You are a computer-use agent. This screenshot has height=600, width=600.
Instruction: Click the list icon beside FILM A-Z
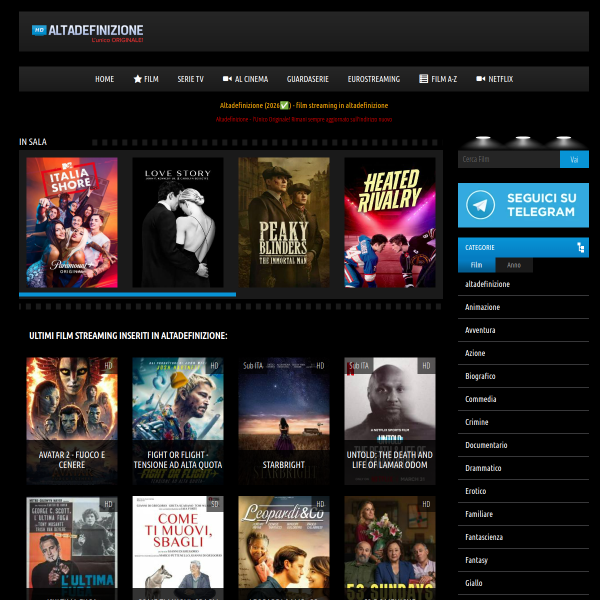(424, 79)
